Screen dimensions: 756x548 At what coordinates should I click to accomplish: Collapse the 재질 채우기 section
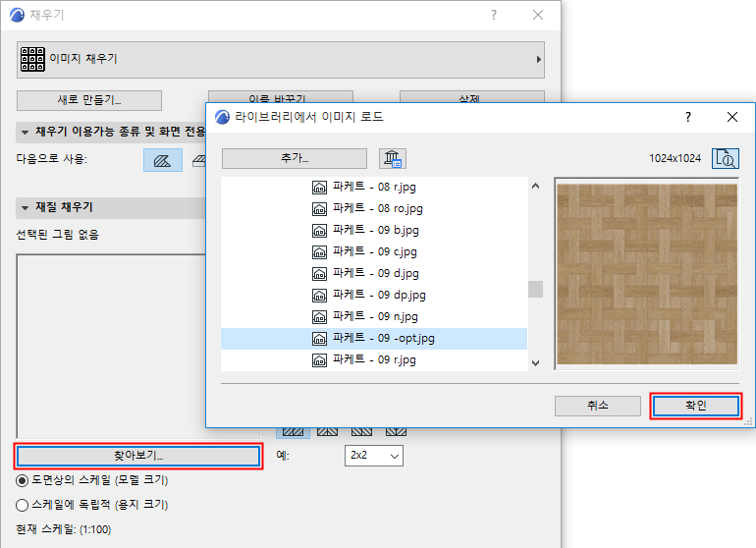(x=25, y=208)
